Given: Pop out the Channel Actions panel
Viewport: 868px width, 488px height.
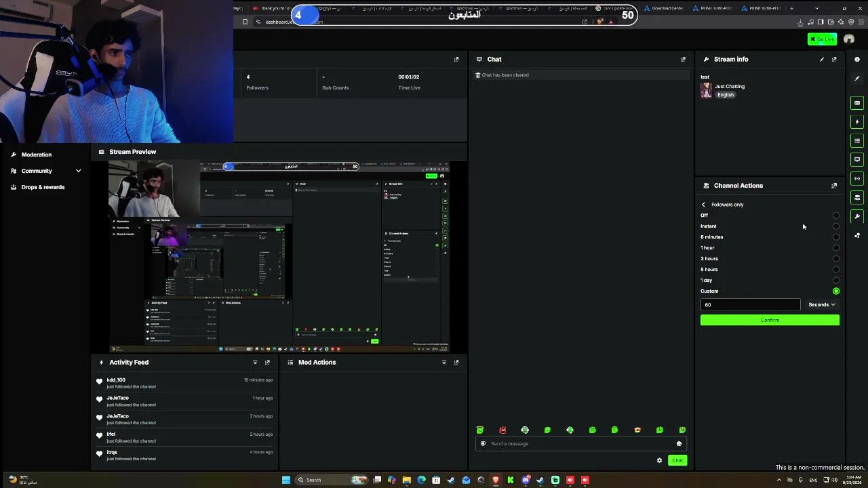Looking at the screenshot, I should (x=834, y=186).
